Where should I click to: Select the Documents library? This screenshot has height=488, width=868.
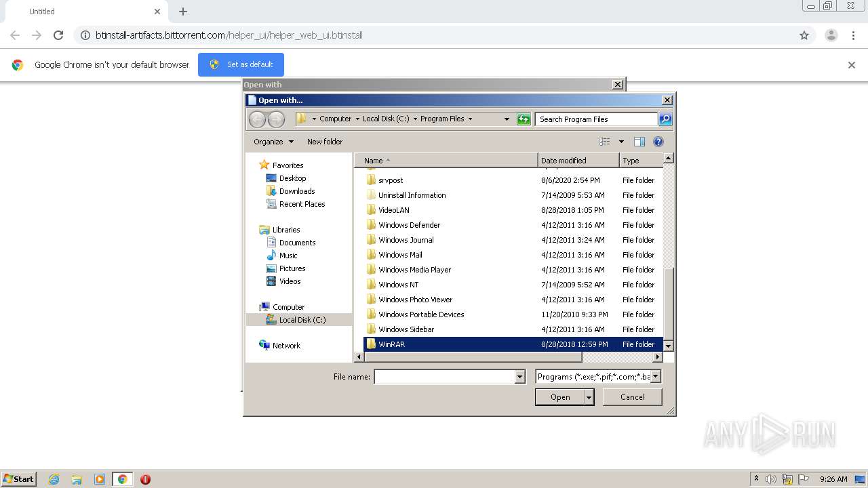pos(297,243)
